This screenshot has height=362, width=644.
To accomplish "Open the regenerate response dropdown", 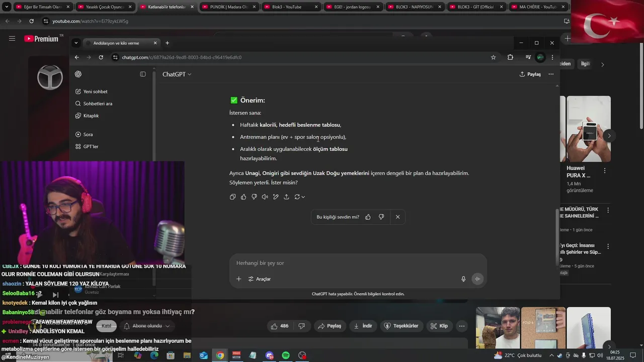I will 299,197.
